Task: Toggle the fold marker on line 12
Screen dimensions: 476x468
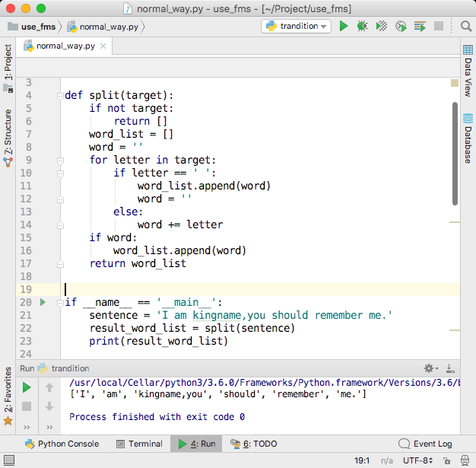Action: click(x=60, y=199)
